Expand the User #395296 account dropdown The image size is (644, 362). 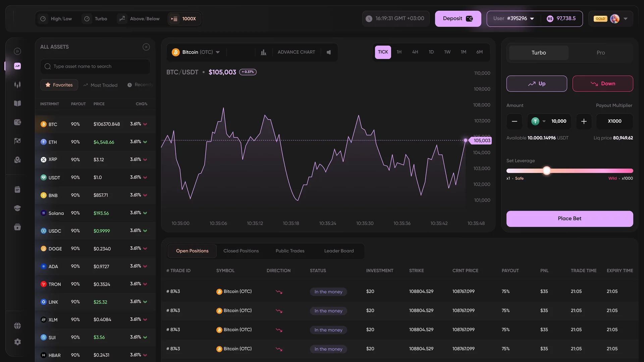click(x=514, y=19)
